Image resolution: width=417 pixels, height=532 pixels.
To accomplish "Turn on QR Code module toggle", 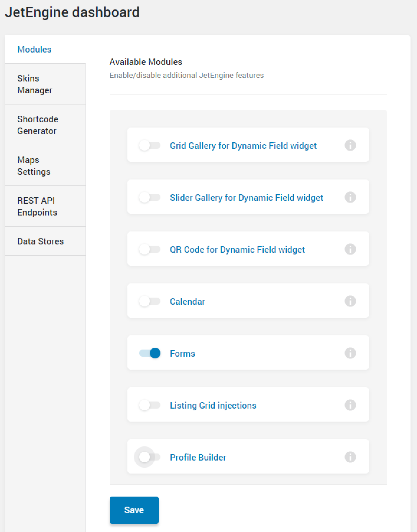I will point(150,249).
